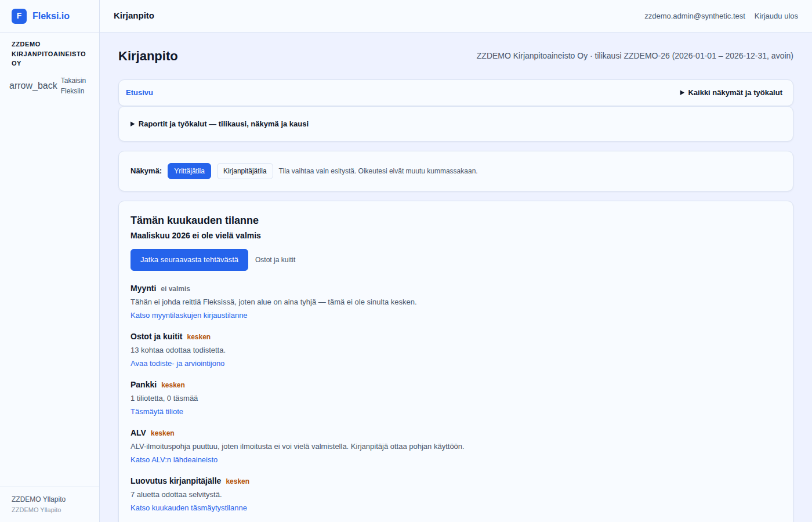Click Ostot ja kuitit section heading
Viewport: 812px width, 522px height.
tap(157, 336)
